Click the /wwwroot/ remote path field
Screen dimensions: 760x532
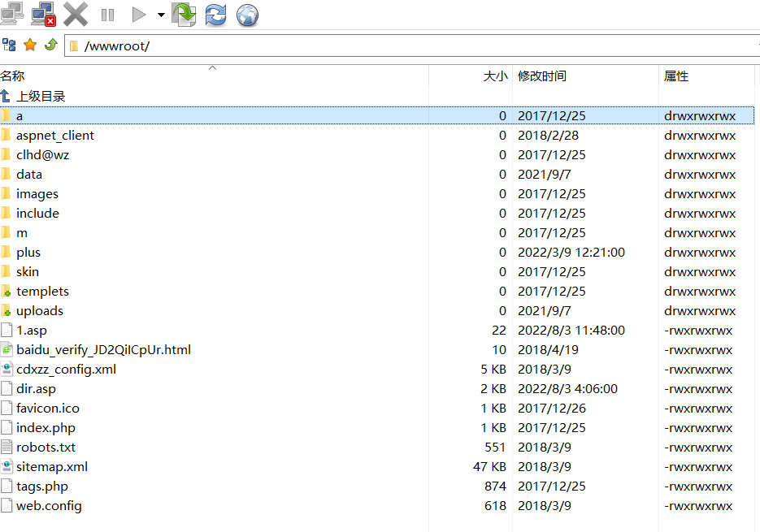406,46
